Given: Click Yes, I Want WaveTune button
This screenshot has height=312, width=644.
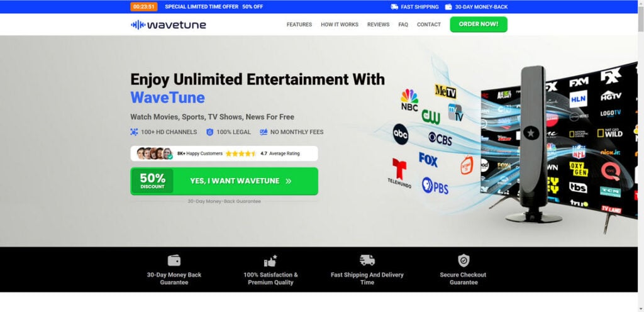Looking at the screenshot, I should pyautogui.click(x=225, y=181).
